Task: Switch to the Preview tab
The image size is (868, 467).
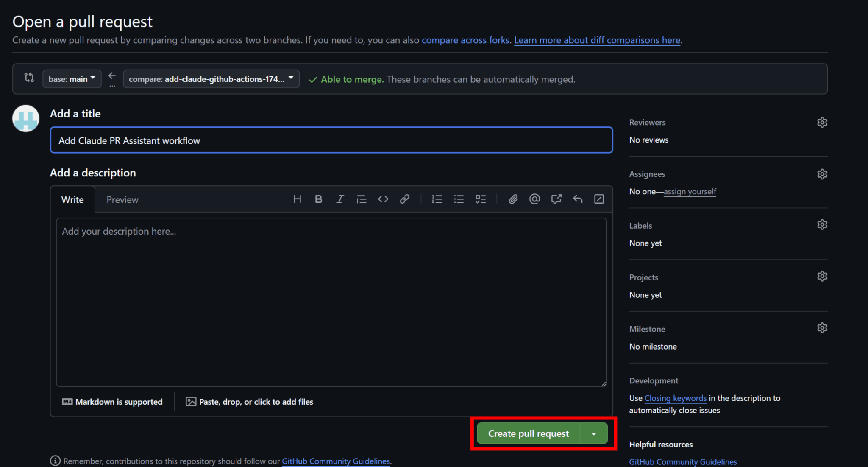Action: pos(122,200)
